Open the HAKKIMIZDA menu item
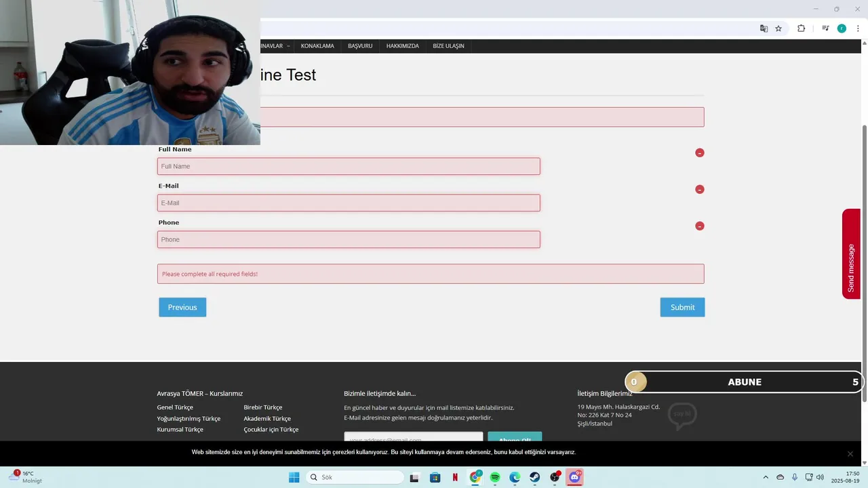This screenshot has height=488, width=868. [403, 46]
